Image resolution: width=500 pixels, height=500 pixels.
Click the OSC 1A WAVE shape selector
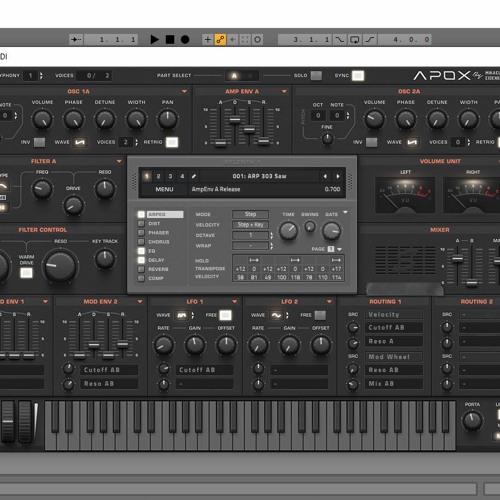pyautogui.click(x=80, y=142)
